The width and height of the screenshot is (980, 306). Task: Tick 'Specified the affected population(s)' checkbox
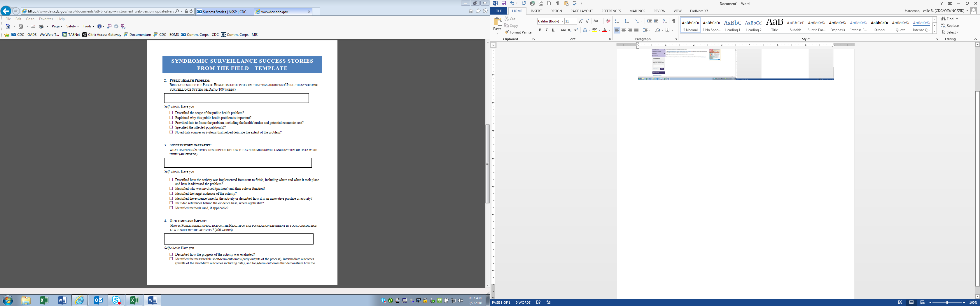click(x=171, y=127)
